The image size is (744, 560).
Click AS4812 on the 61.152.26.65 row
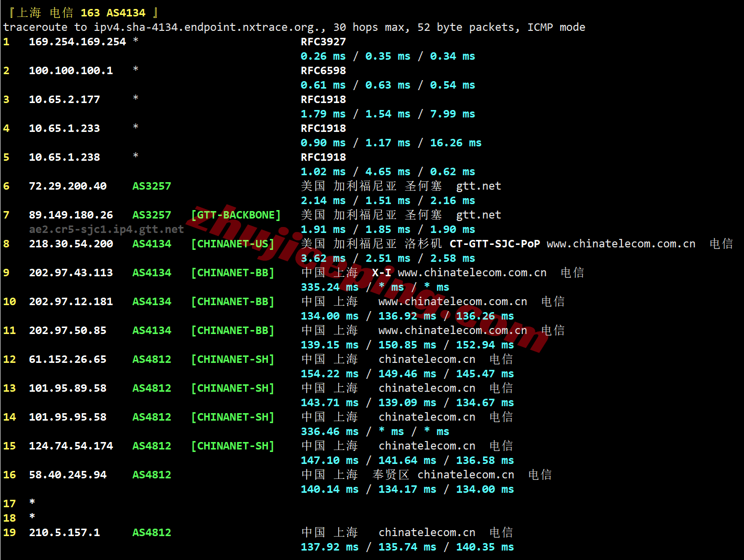click(x=152, y=359)
